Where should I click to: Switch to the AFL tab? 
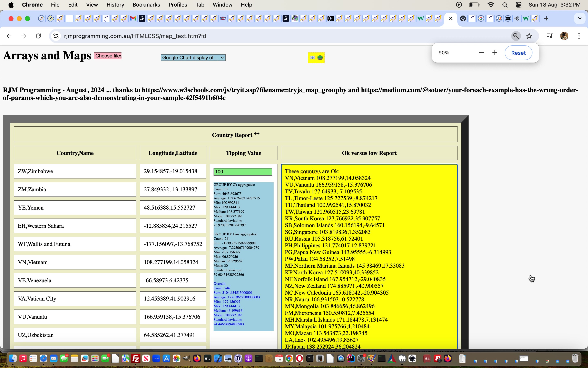pyautogui.click(x=223, y=18)
